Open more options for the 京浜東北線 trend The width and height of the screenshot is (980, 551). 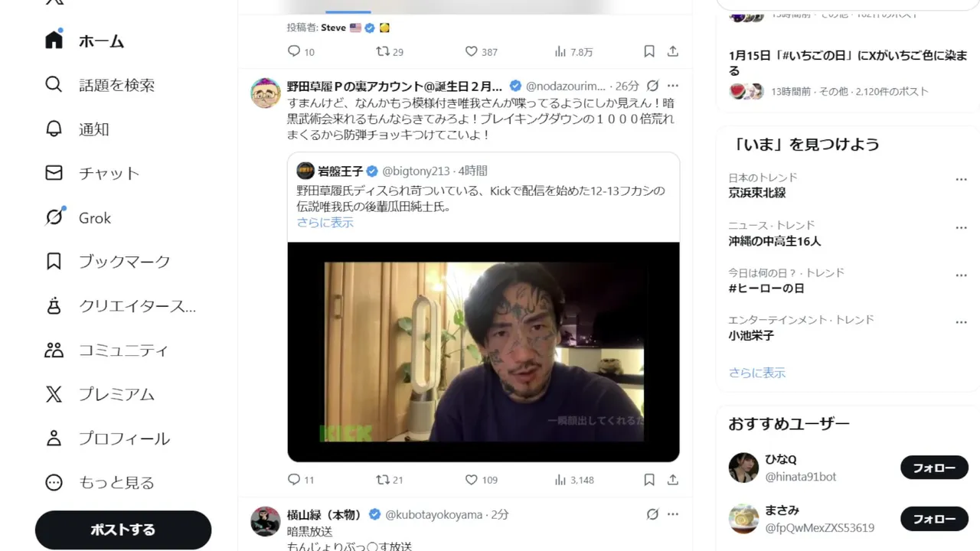pyautogui.click(x=962, y=180)
